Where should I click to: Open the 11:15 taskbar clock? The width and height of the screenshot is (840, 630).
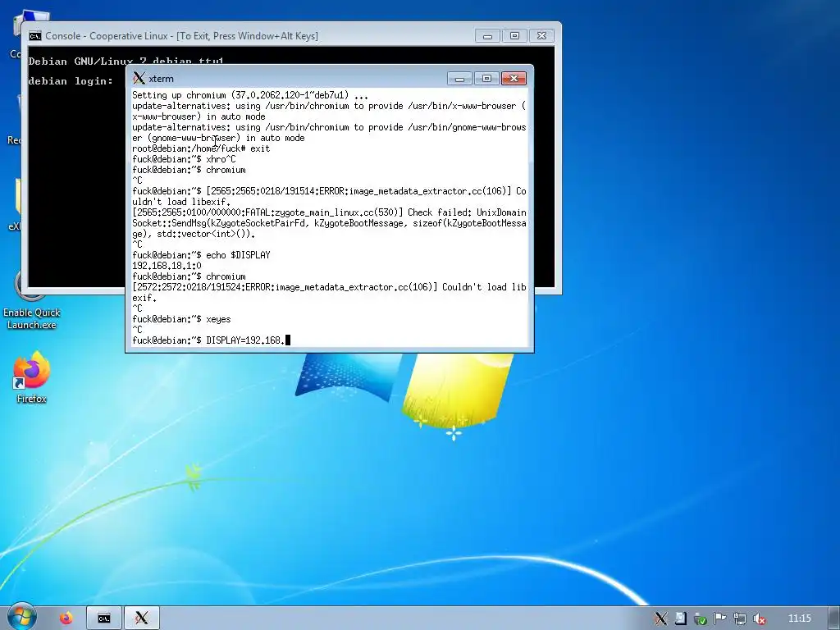[799, 619]
